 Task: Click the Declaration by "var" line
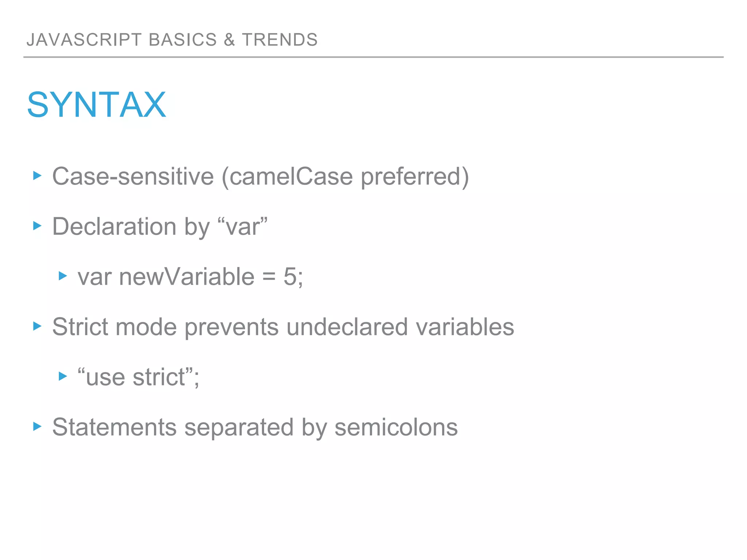point(160,226)
